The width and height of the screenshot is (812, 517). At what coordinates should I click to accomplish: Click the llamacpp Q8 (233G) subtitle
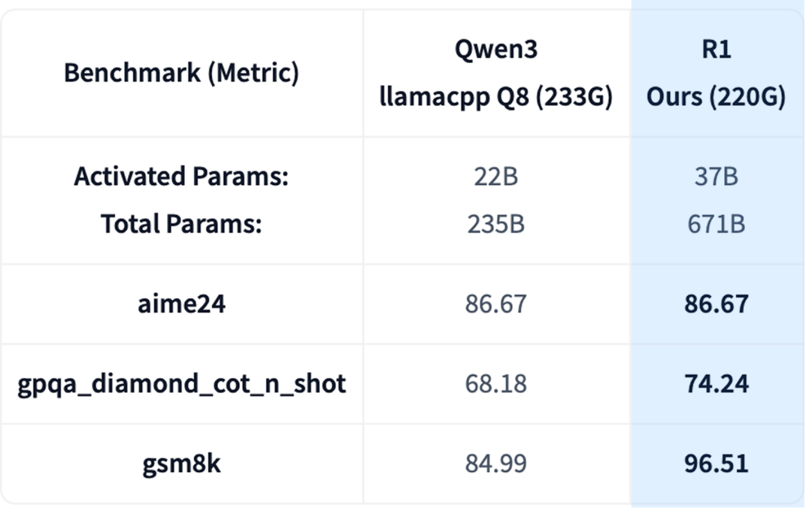496,98
